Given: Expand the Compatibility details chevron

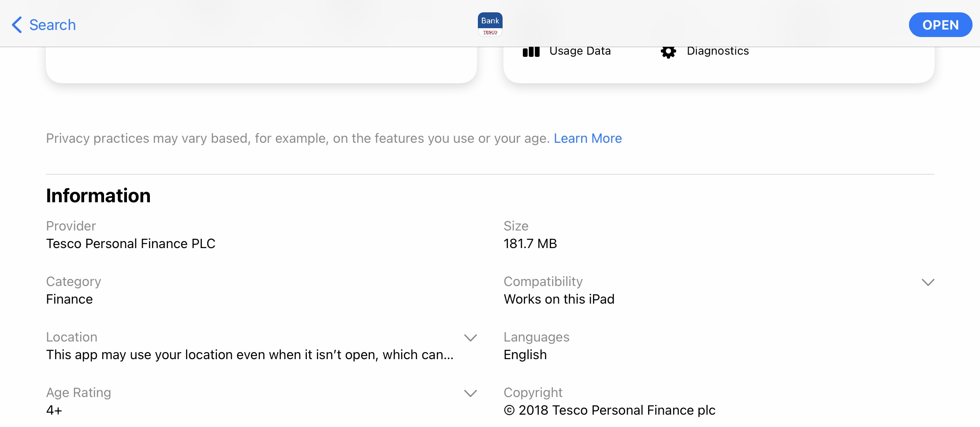Looking at the screenshot, I should (x=928, y=282).
